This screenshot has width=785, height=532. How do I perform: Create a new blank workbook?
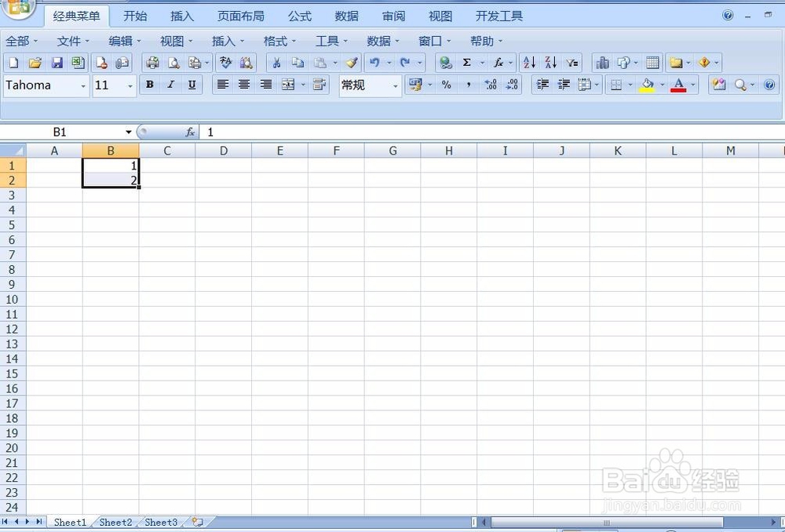(x=13, y=63)
